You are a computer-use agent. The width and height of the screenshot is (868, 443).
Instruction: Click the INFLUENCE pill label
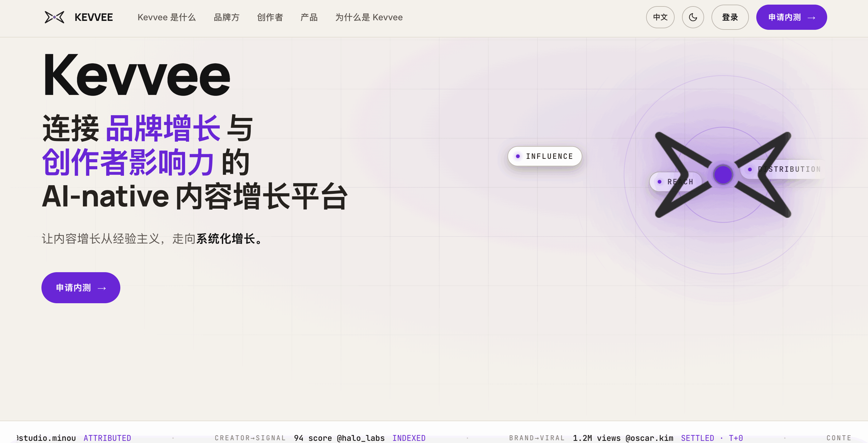coord(544,156)
